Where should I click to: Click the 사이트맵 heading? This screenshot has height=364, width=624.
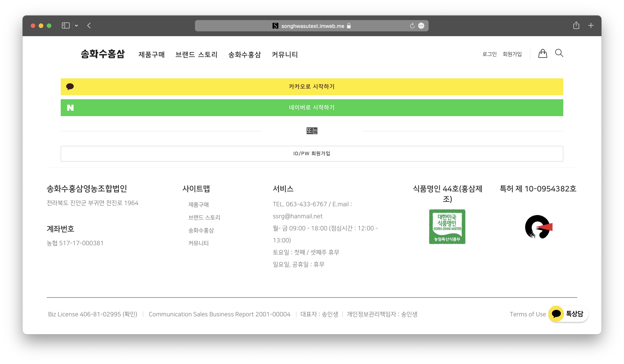196,189
